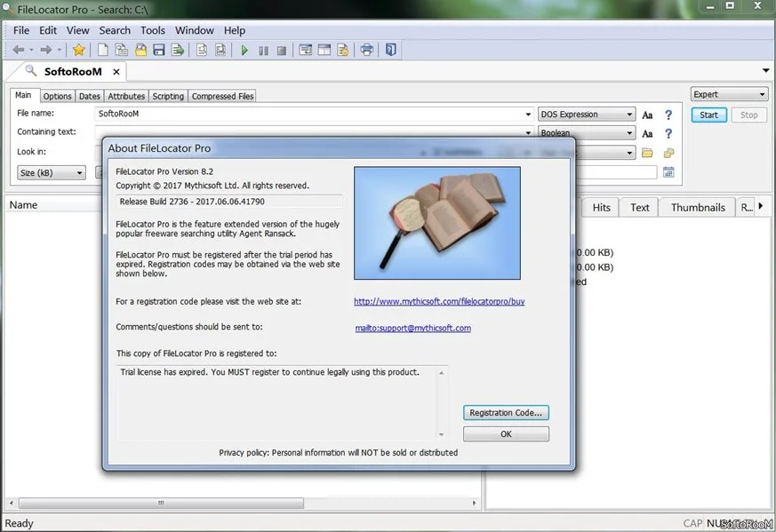
Task: Click the first page icon before the play icon
Action: tap(202, 50)
